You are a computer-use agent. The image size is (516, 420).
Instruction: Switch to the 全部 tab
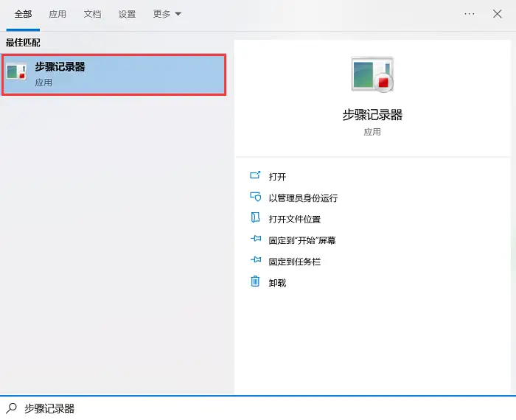[23, 14]
